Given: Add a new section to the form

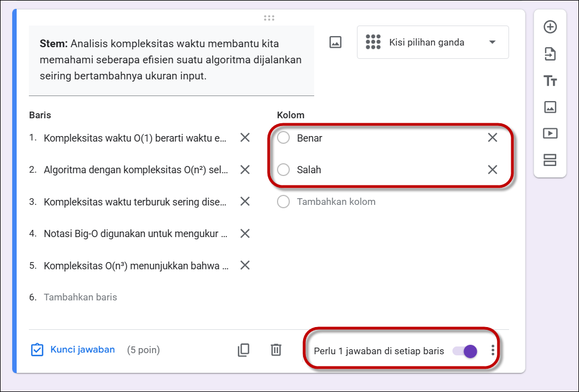Looking at the screenshot, I should pos(551,161).
